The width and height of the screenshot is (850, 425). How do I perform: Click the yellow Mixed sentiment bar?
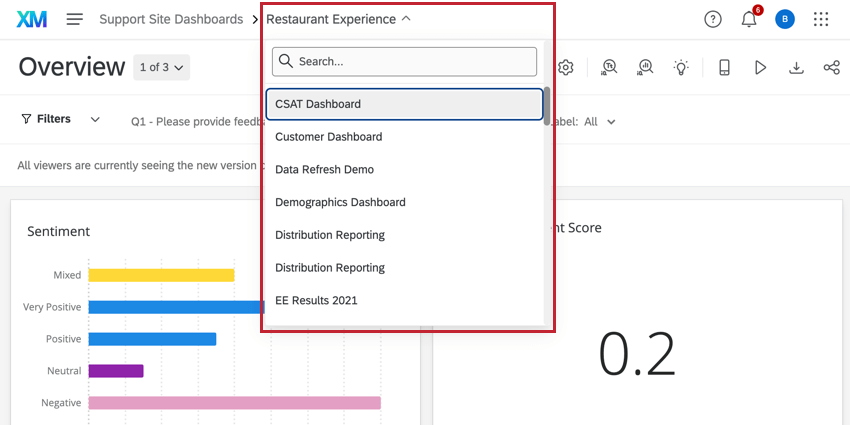coord(161,275)
